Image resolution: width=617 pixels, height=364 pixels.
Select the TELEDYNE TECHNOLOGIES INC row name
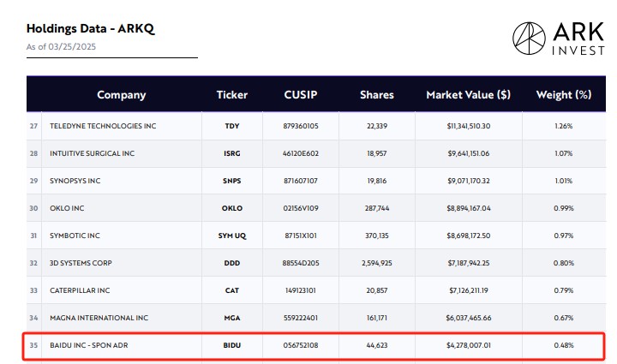(103, 126)
